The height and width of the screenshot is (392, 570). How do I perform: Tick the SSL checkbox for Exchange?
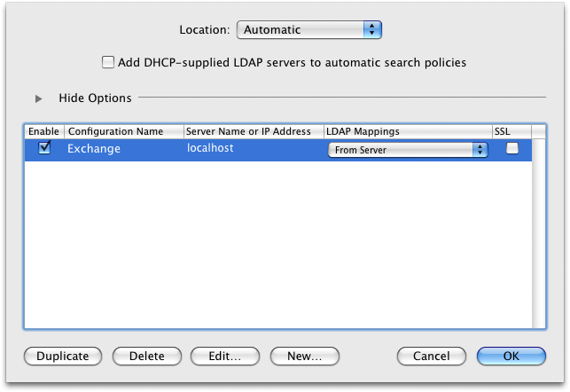511,149
